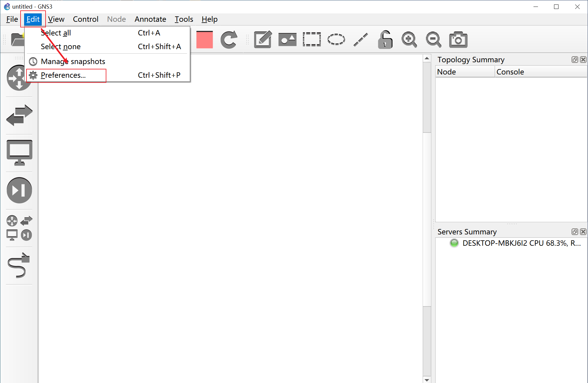Click the Reload all nodes icon
Image resolution: width=588 pixels, height=383 pixels.
pyautogui.click(x=229, y=40)
